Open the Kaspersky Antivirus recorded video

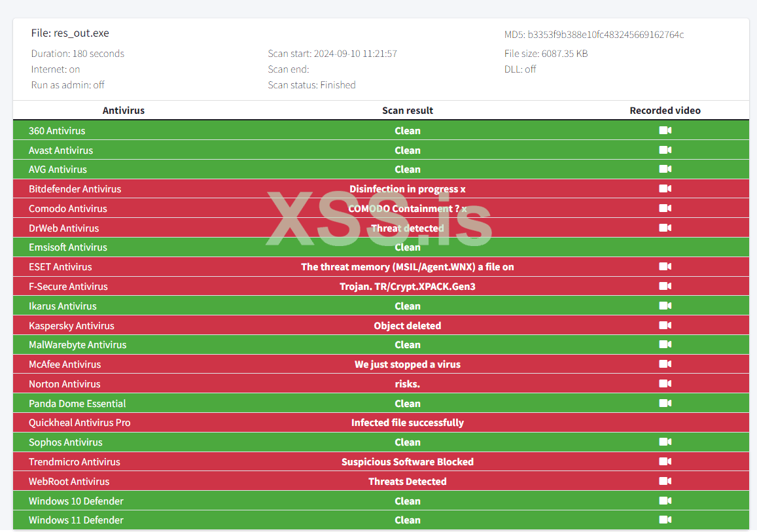click(x=665, y=325)
